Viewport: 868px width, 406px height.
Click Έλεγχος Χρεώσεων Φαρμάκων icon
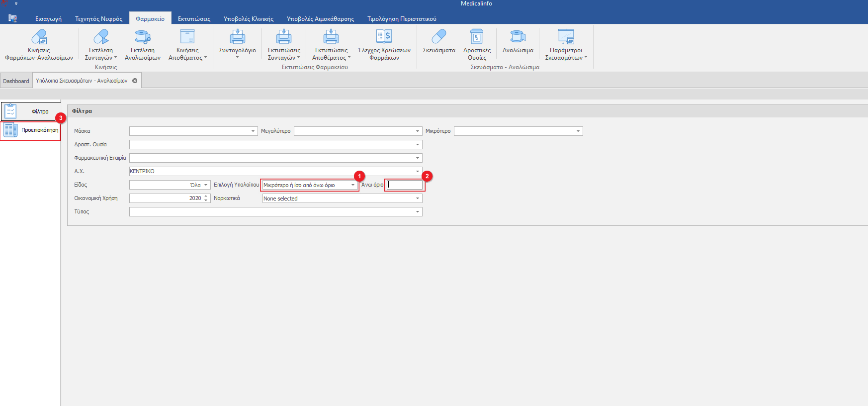[x=384, y=37]
